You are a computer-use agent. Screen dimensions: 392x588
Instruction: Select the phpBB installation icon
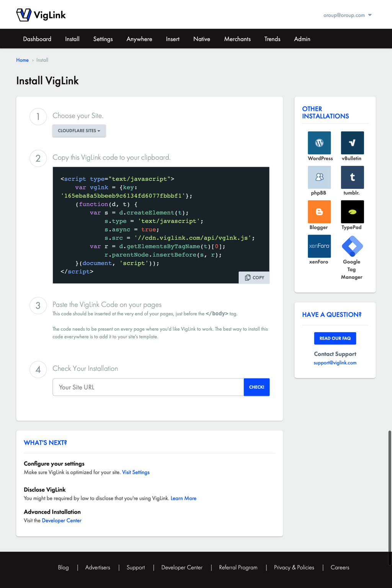pyautogui.click(x=319, y=177)
